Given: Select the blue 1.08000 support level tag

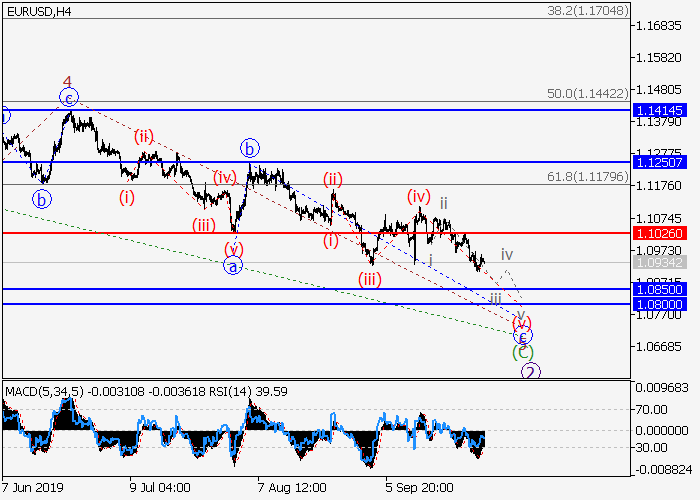Looking at the screenshot, I should coord(658,304).
